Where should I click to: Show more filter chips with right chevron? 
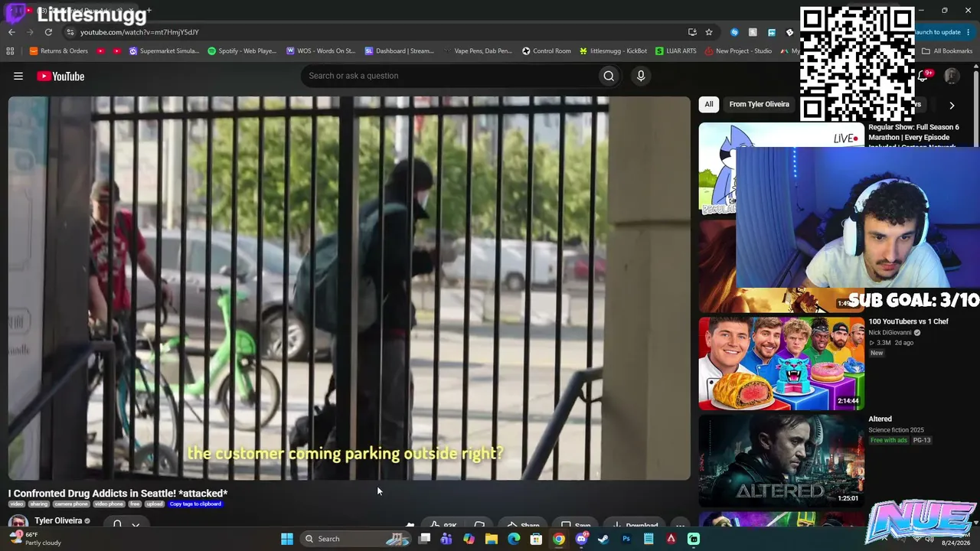(x=952, y=105)
